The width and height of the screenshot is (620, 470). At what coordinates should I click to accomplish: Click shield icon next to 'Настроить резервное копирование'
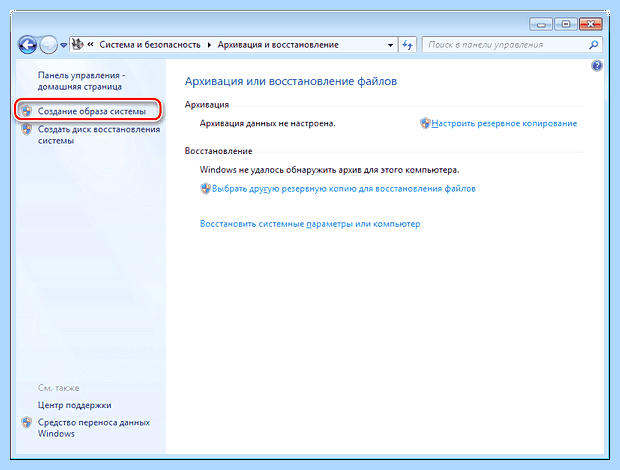(x=425, y=123)
